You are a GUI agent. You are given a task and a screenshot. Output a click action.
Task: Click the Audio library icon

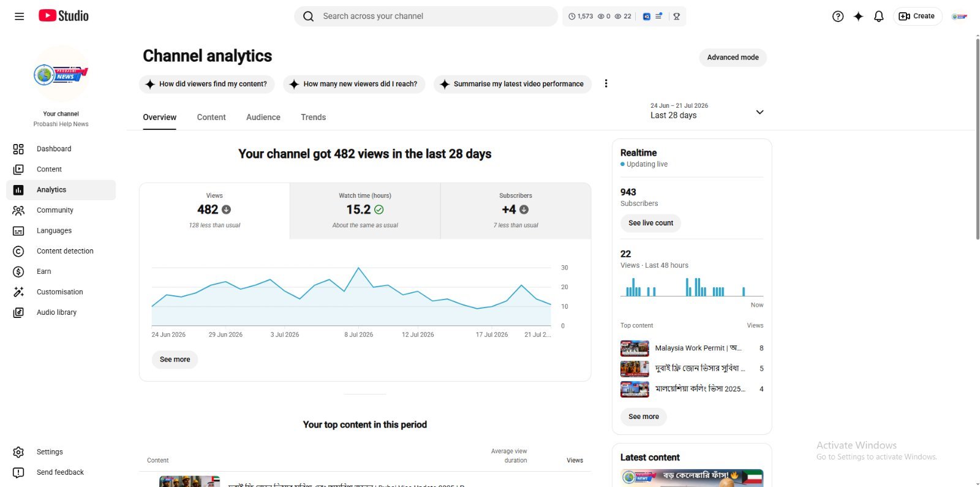coord(18,312)
